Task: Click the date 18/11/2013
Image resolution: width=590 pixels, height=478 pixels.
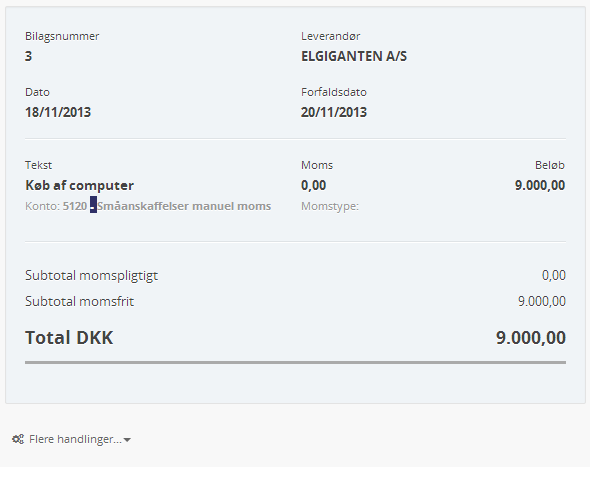Action: (58, 112)
